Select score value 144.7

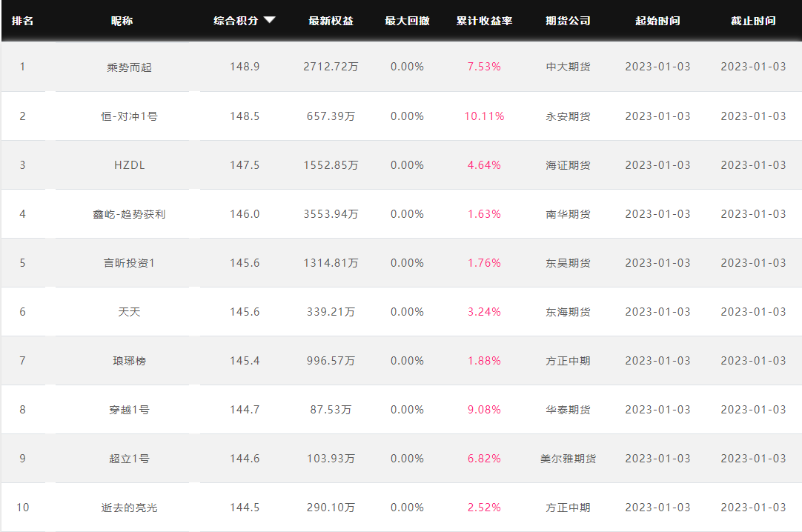[x=245, y=410]
